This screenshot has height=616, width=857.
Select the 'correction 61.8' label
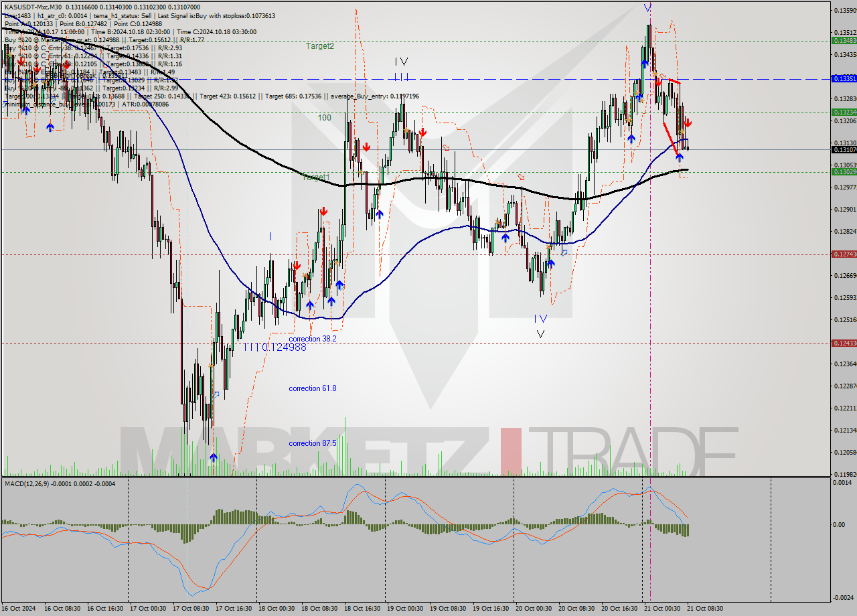(x=313, y=388)
